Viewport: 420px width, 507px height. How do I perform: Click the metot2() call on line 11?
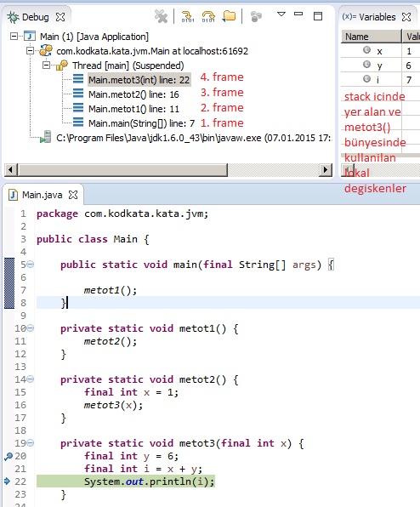tap(111, 341)
